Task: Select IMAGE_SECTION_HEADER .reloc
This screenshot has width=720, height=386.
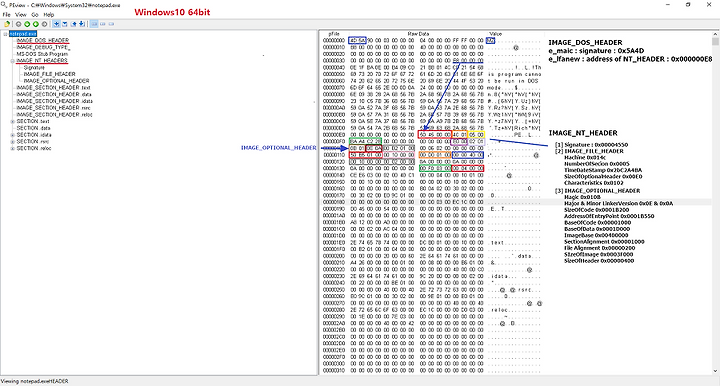Action: point(55,115)
